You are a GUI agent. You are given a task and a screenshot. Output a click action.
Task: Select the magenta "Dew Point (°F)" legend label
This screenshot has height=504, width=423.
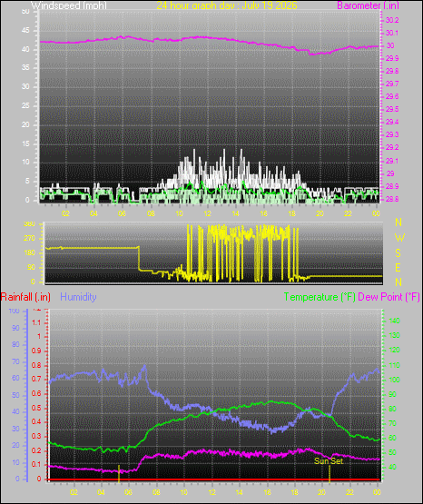pyautogui.click(x=389, y=297)
